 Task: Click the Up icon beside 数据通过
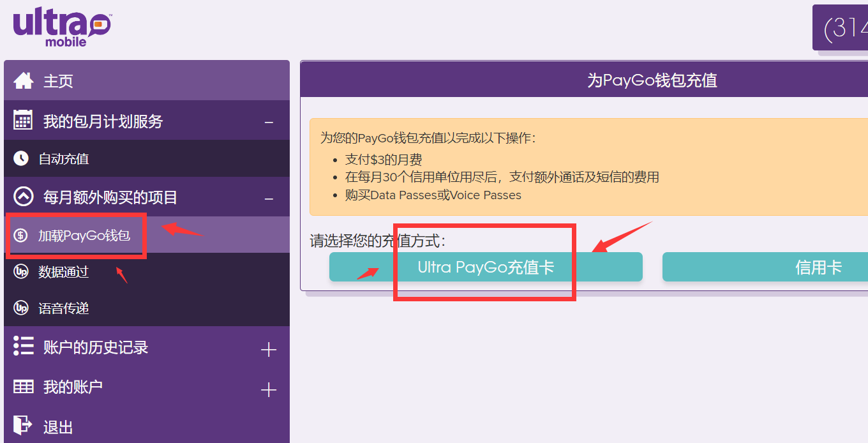(21, 272)
